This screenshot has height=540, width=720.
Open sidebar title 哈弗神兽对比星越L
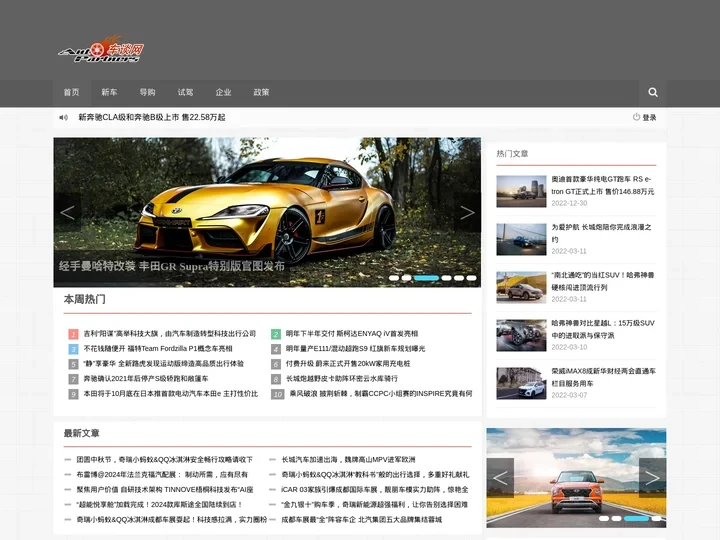pyautogui.click(x=603, y=329)
